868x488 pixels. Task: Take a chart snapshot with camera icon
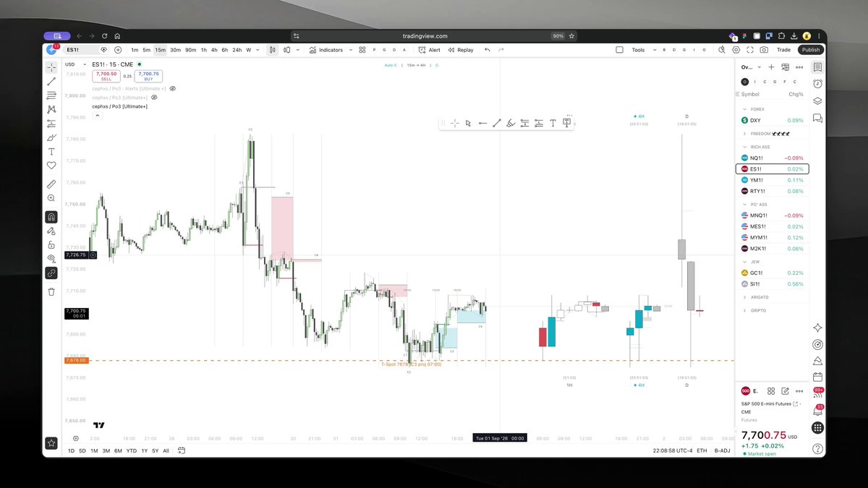[763, 50]
